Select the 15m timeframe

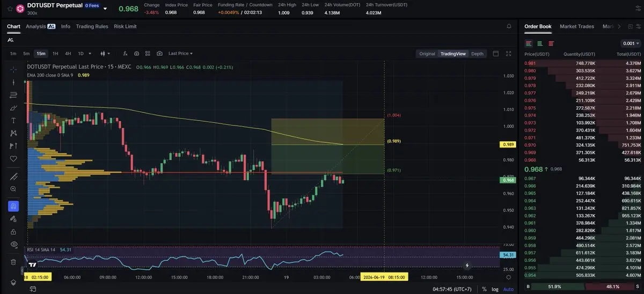pyautogui.click(x=41, y=54)
